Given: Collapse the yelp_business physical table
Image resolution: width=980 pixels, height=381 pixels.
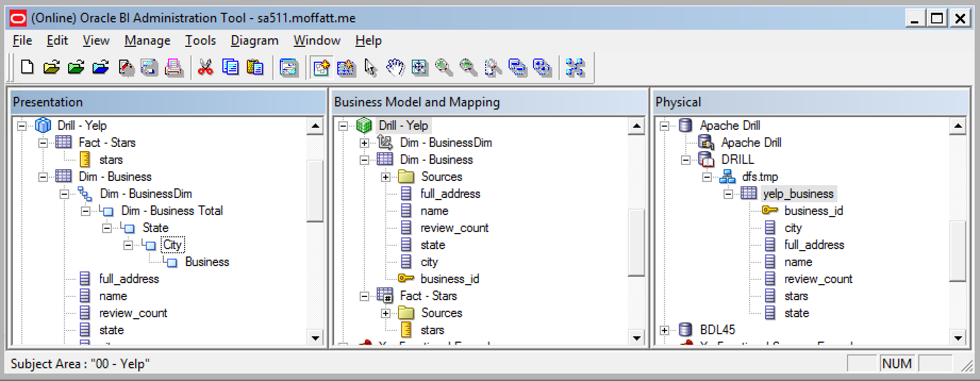Looking at the screenshot, I should coord(728,194).
